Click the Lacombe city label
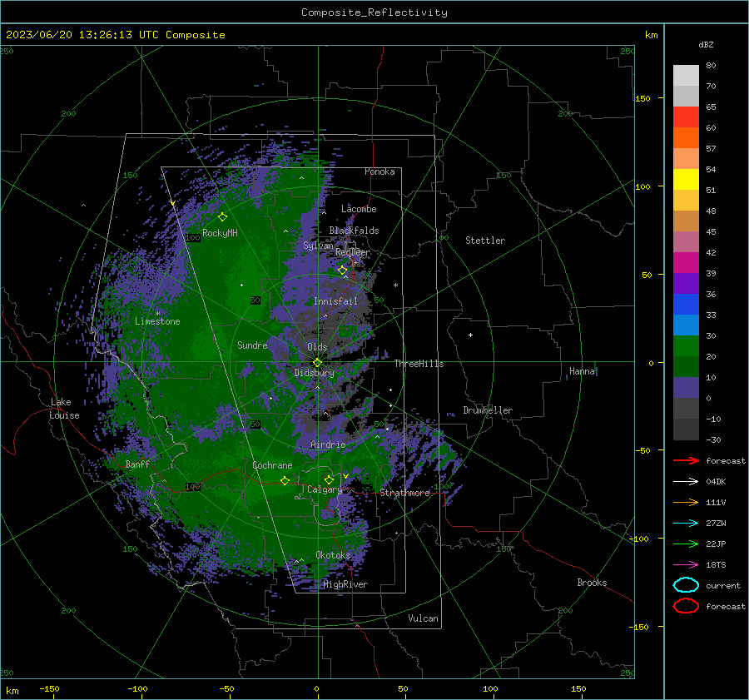The width and height of the screenshot is (749, 700). [x=359, y=209]
